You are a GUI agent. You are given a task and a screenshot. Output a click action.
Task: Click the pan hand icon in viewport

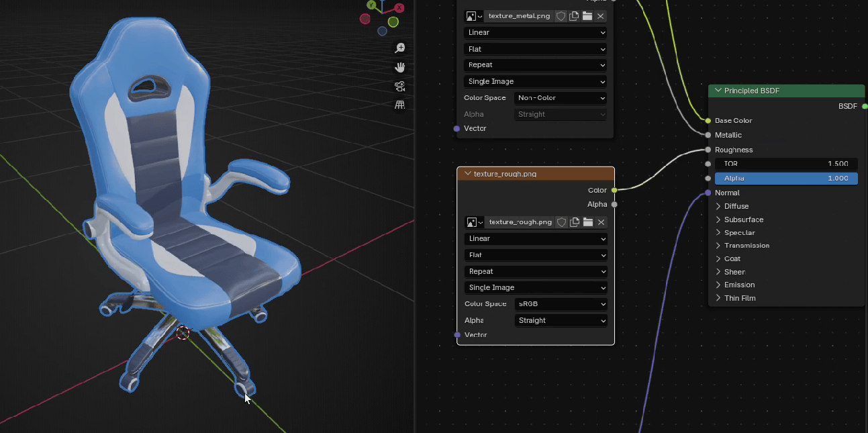click(x=400, y=67)
